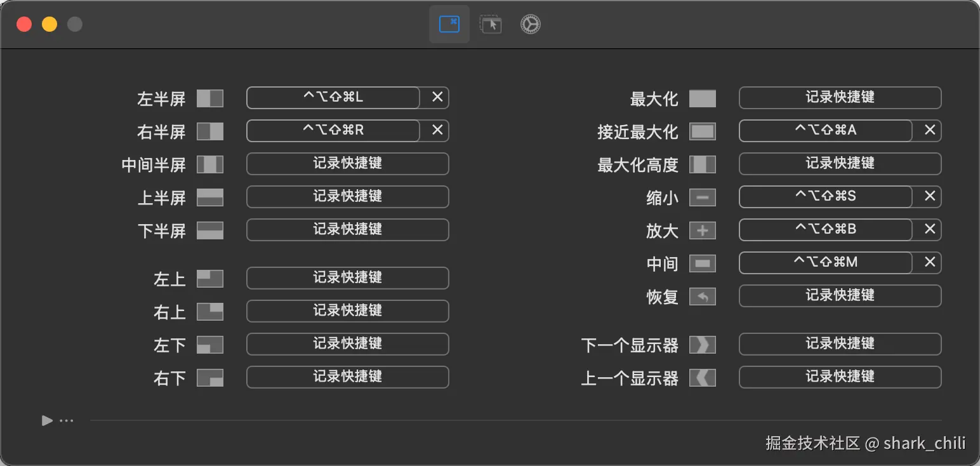
Task: Open the snap areas tab
Action: (490, 24)
